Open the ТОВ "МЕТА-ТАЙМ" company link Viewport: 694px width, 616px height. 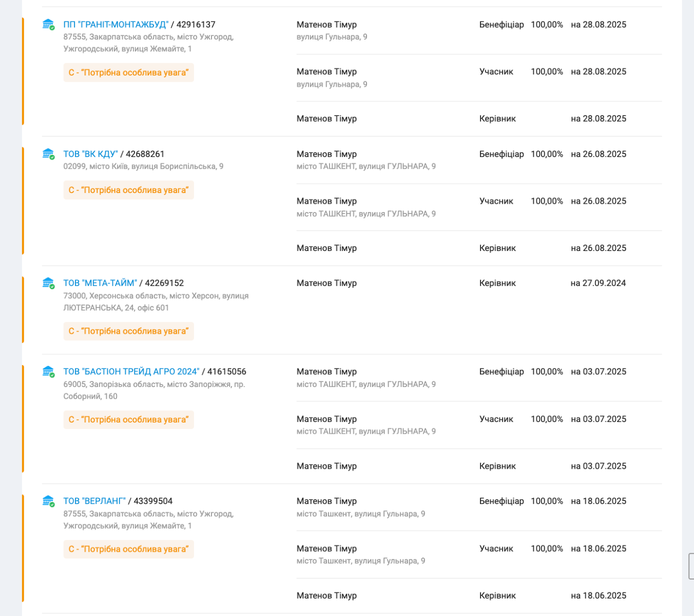click(x=100, y=283)
